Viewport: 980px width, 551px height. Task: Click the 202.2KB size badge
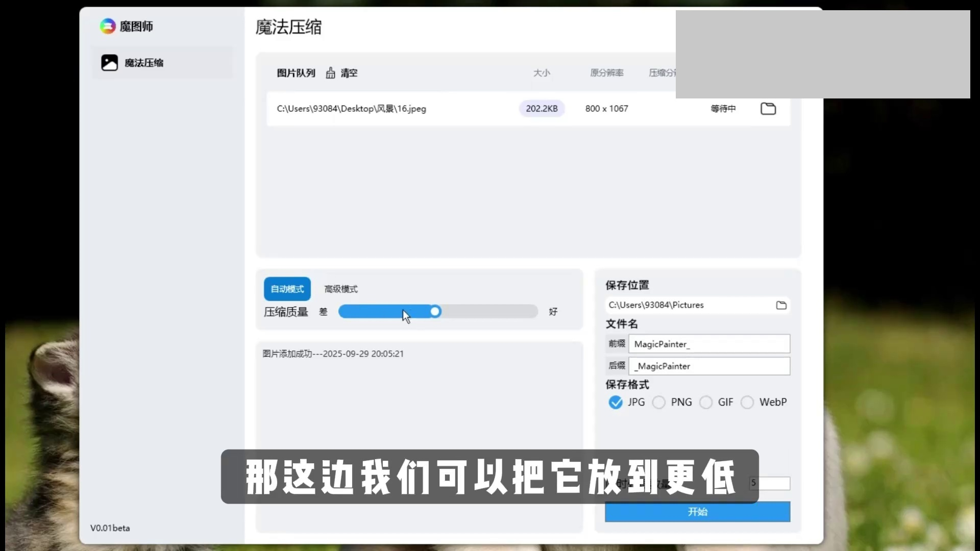tap(542, 109)
